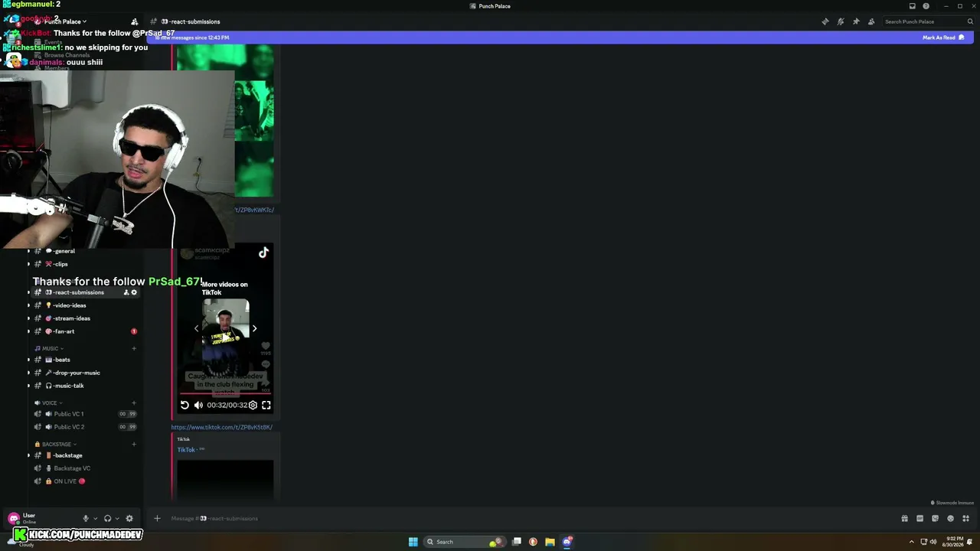Open the GIF picker
Viewport: 980px width, 551px height.
click(920, 518)
